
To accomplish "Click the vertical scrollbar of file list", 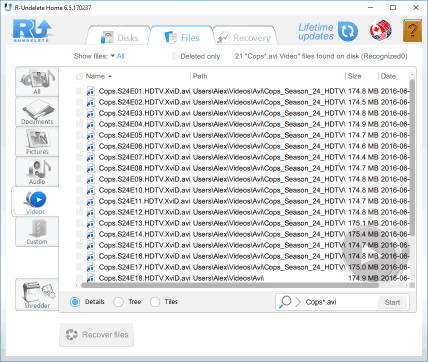I will click(x=412, y=157).
